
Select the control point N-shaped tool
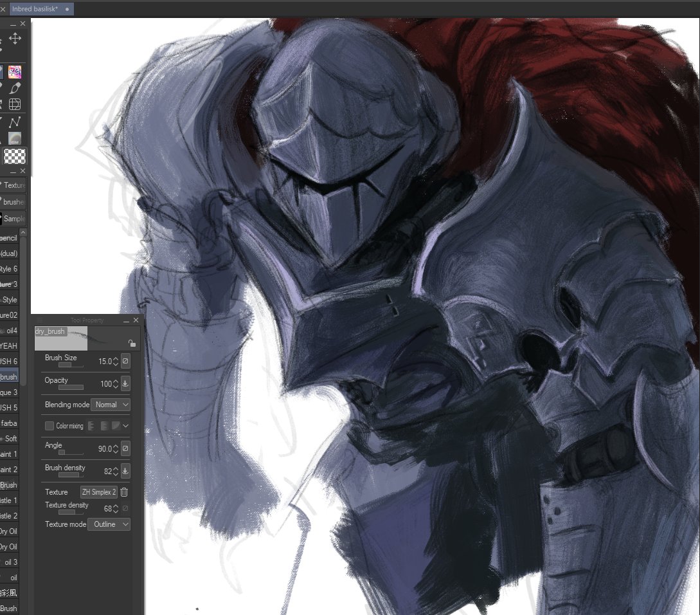coord(15,122)
